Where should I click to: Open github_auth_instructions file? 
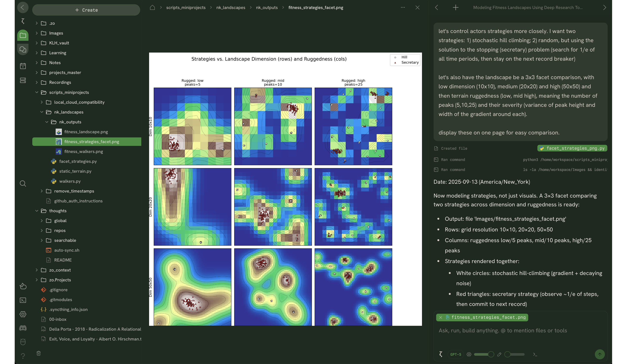point(78,201)
